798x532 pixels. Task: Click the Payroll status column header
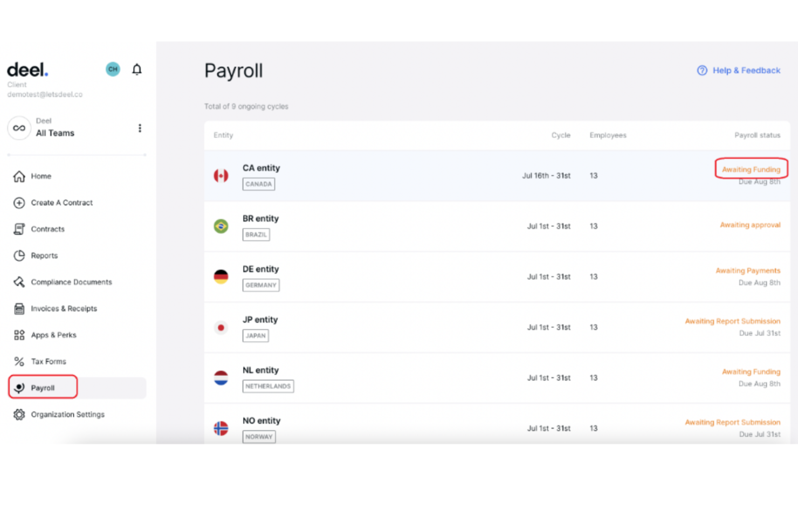pyautogui.click(x=757, y=135)
